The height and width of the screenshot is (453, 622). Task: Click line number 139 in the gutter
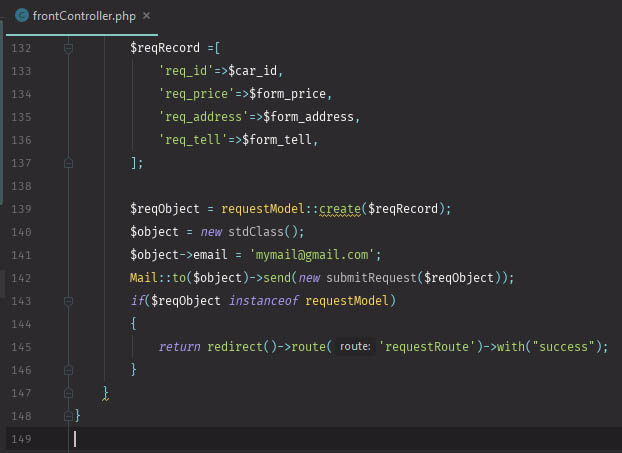coord(22,208)
